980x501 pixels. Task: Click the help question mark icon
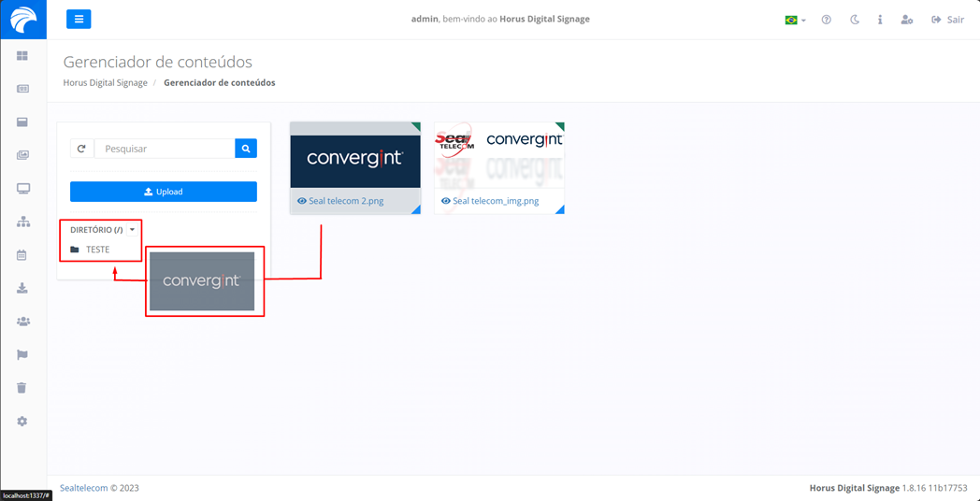[x=826, y=20]
